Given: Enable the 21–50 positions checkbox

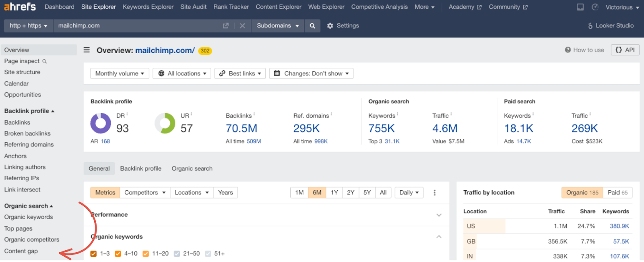Looking at the screenshot, I should point(177,254).
